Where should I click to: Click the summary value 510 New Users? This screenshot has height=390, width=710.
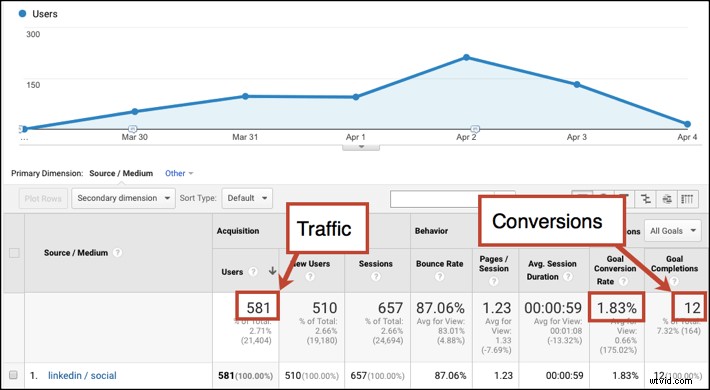[325, 308]
